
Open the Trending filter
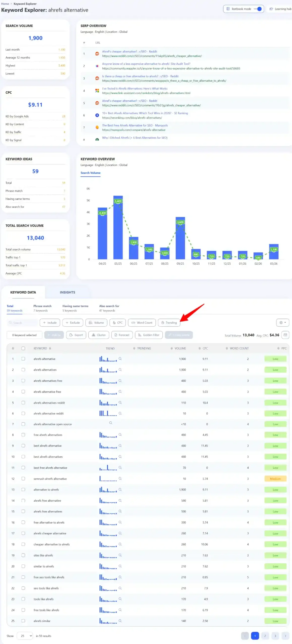169,323
